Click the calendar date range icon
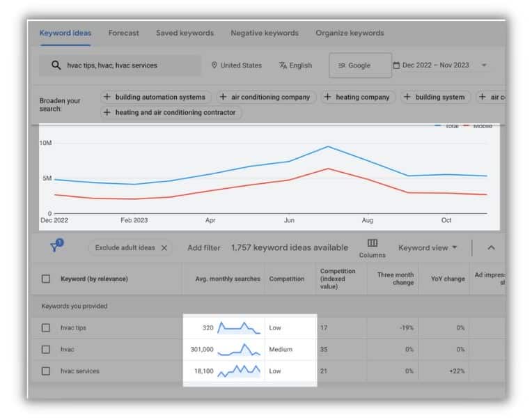Screen dimensions: 532x418 click(x=396, y=65)
